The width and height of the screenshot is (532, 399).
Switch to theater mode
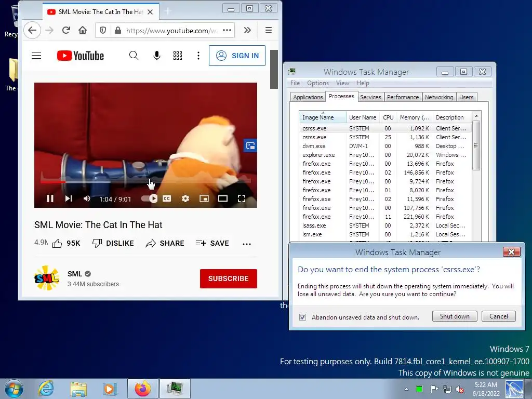point(222,198)
